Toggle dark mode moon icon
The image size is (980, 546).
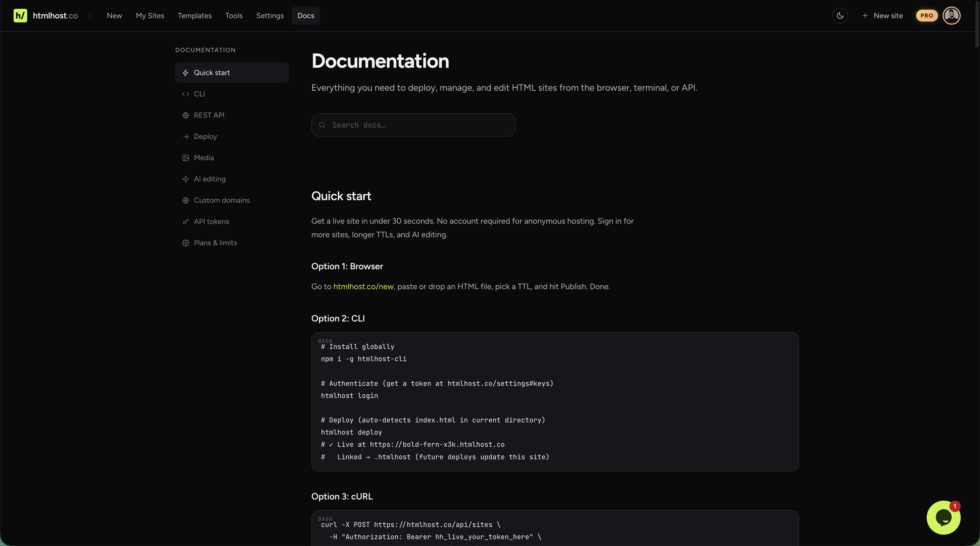[x=840, y=16]
